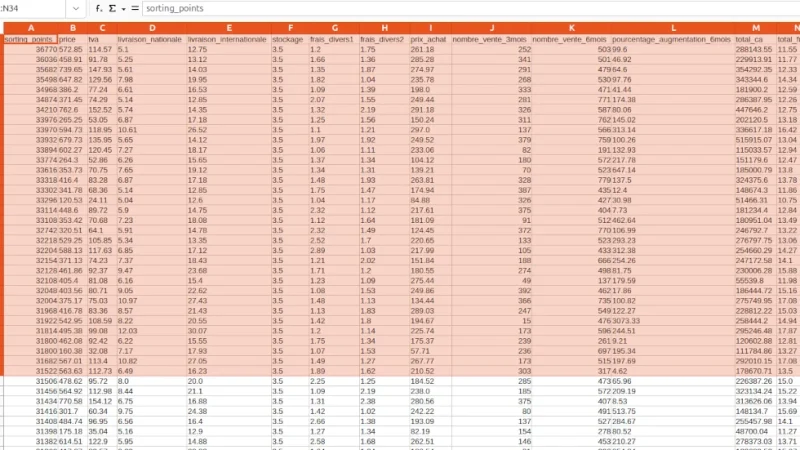Select column G header
The image size is (800, 450).
(x=334, y=28)
